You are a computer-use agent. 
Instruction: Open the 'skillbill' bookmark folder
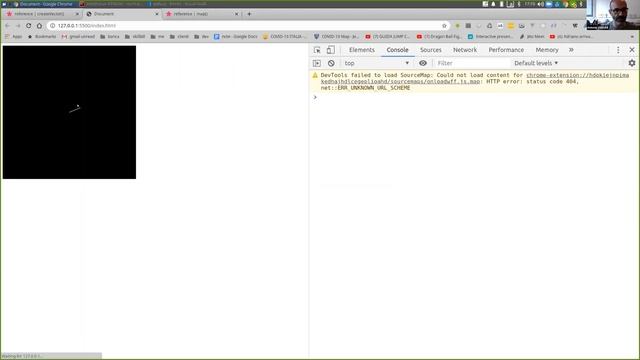point(135,37)
